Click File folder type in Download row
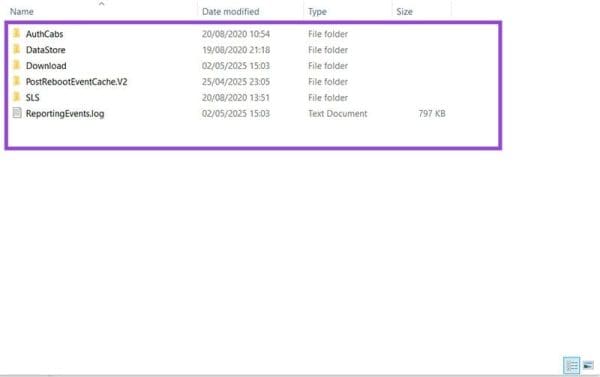This screenshot has height=377, width=600. tap(328, 66)
